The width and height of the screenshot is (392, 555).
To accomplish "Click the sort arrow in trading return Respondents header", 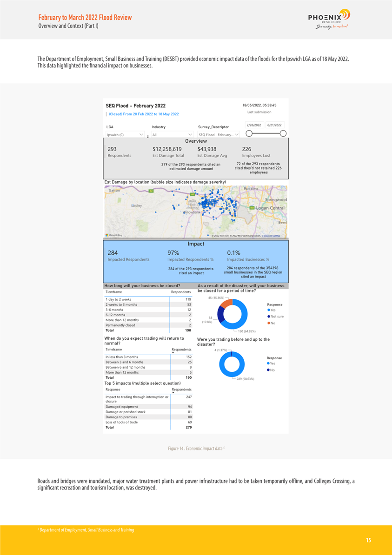I will pos(173,352).
